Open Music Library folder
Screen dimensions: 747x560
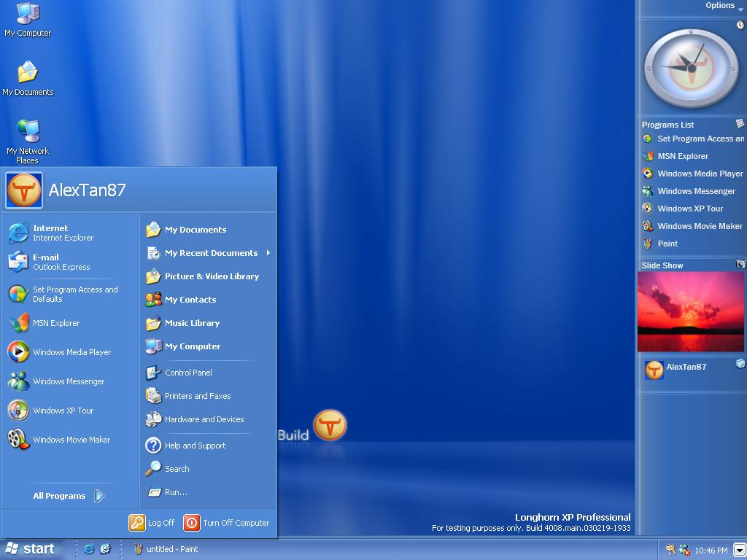coord(208,323)
